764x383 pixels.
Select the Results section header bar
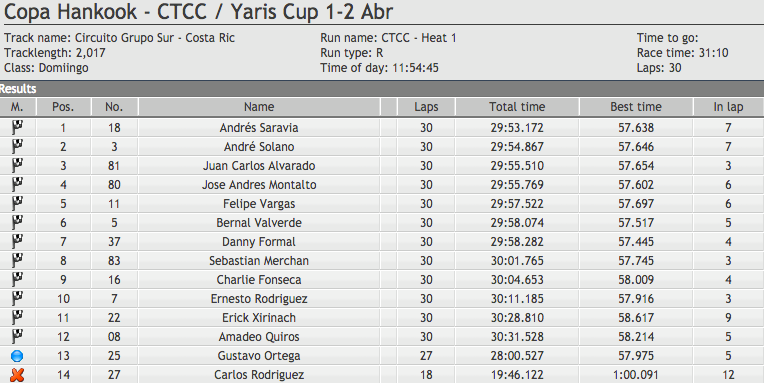(x=382, y=89)
